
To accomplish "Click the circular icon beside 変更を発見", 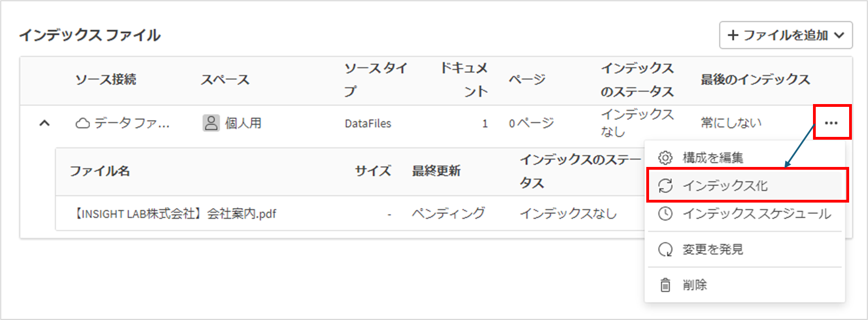I will [x=665, y=249].
